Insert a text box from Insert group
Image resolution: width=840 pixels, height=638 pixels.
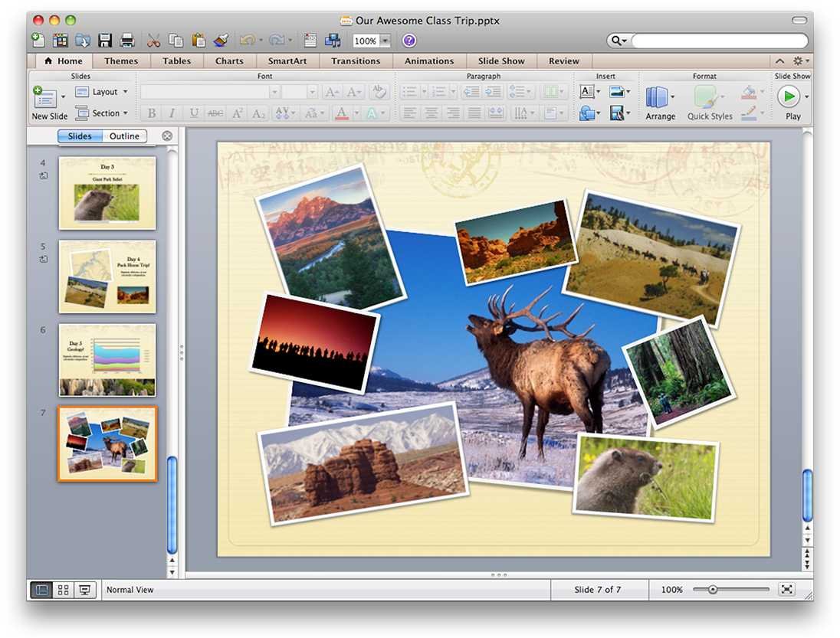pyautogui.click(x=586, y=91)
